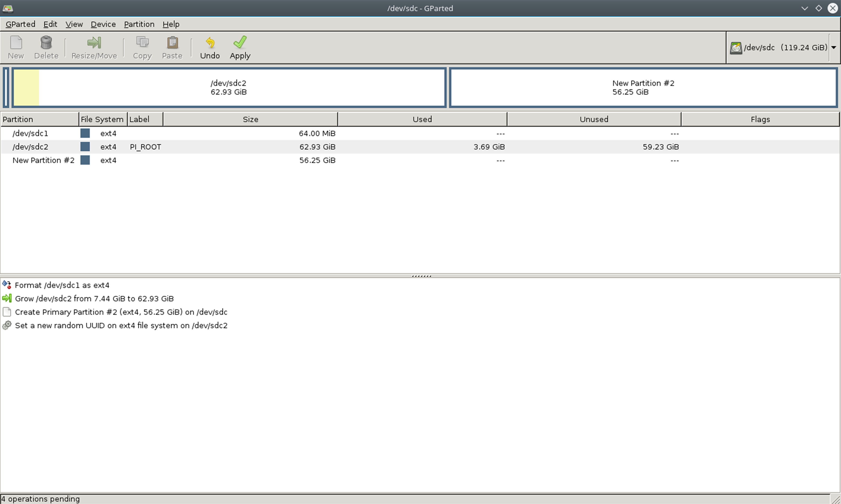The height and width of the screenshot is (504, 841).
Task: Click the Format operation icon for /dev/sdc1
Action: click(x=7, y=285)
